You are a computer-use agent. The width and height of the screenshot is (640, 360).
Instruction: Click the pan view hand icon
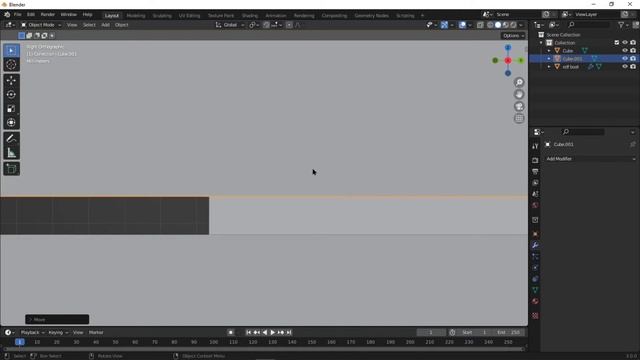pyautogui.click(x=519, y=94)
